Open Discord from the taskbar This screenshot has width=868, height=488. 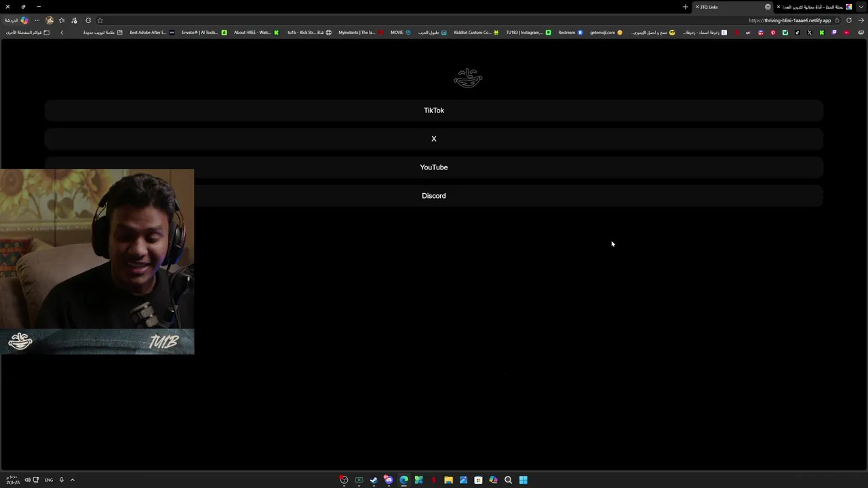click(x=389, y=480)
